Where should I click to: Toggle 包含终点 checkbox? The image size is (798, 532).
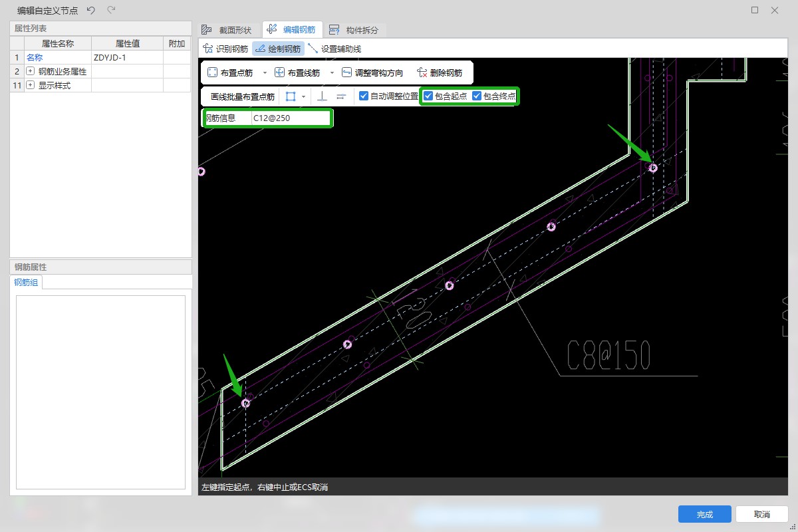coord(477,96)
